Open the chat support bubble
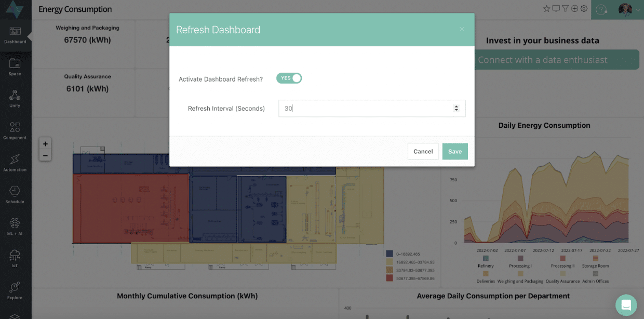The image size is (644, 319). (x=626, y=304)
